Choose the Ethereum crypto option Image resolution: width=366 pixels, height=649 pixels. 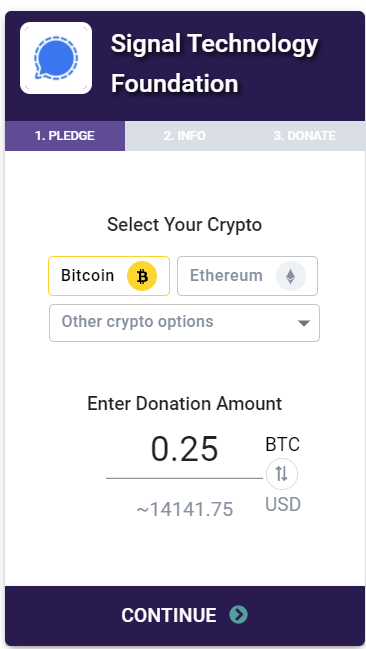point(248,276)
